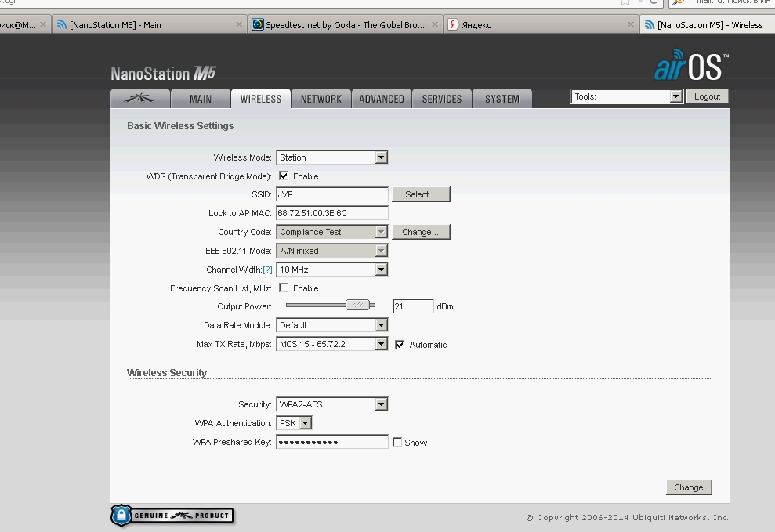Image resolution: width=775 pixels, height=532 pixels.
Task: Click the Speedtest.net tab favicon
Action: tap(258, 24)
